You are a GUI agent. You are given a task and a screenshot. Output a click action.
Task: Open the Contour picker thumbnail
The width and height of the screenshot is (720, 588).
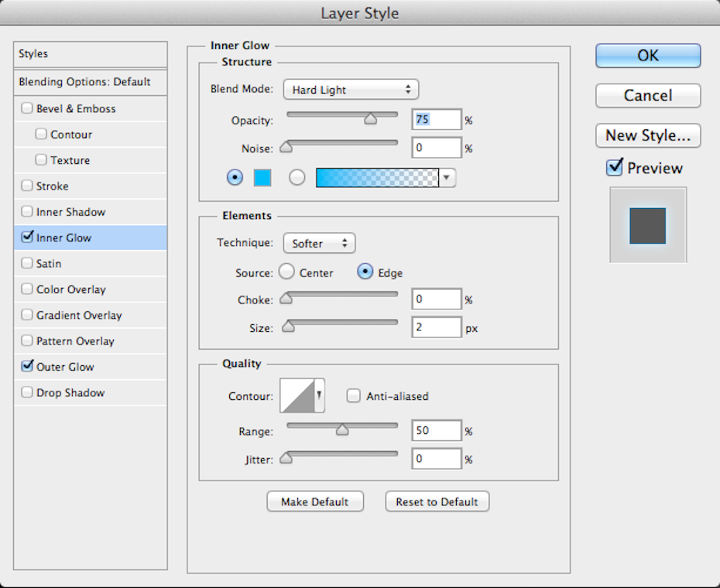pyautogui.click(x=297, y=395)
